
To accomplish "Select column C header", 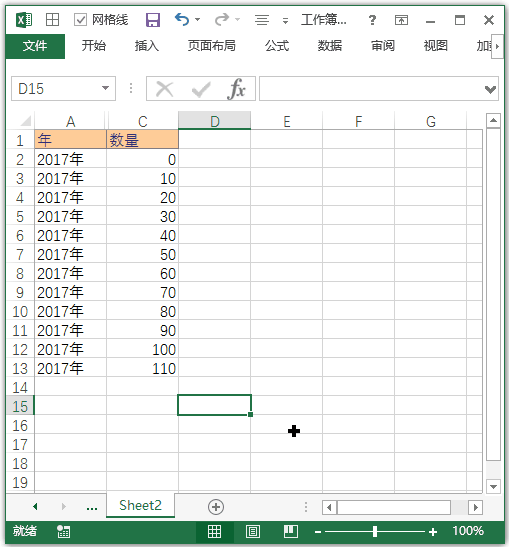I will click(142, 121).
